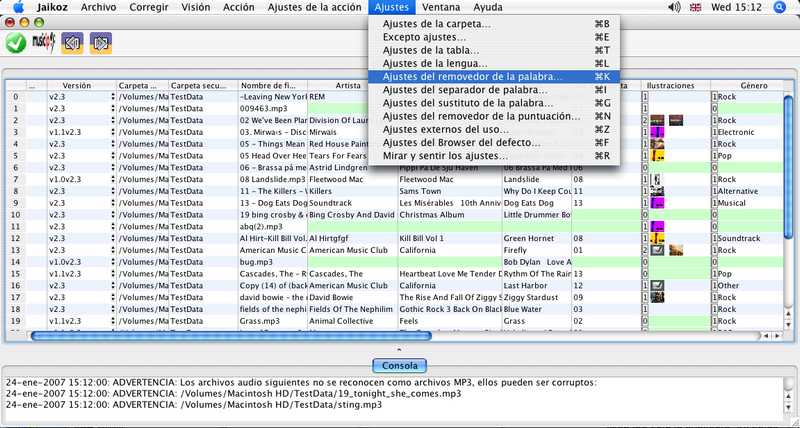Open the Corregir menu
Viewport: 800px width, 428px height.
click(149, 7)
